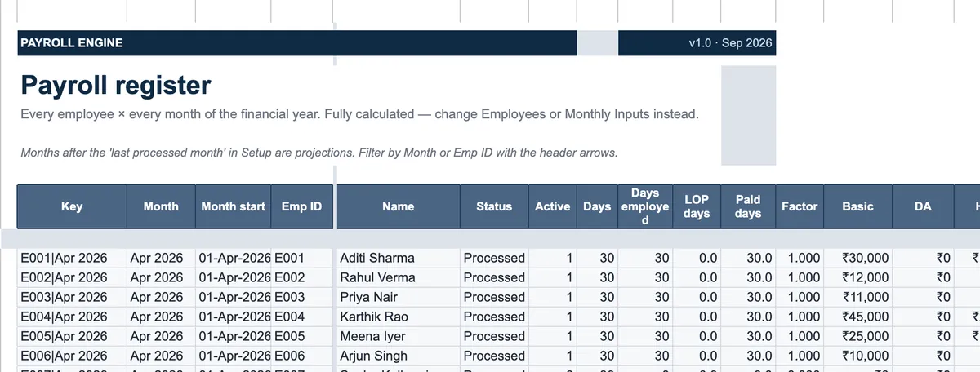Select key cell 'E006|Apr 2026'
Image resolution: width=980 pixels, height=372 pixels.
coord(72,356)
